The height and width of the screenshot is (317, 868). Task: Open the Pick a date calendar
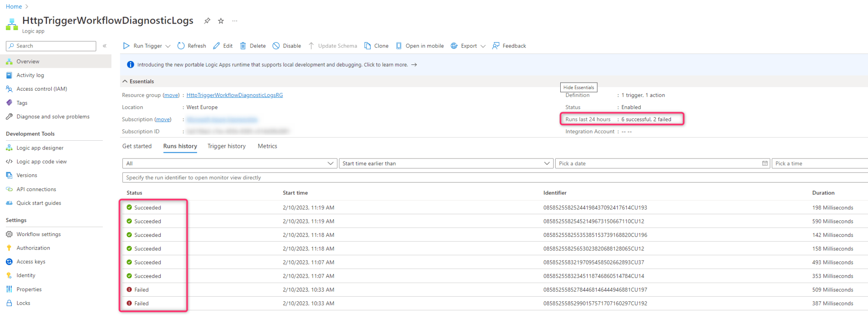click(x=765, y=163)
